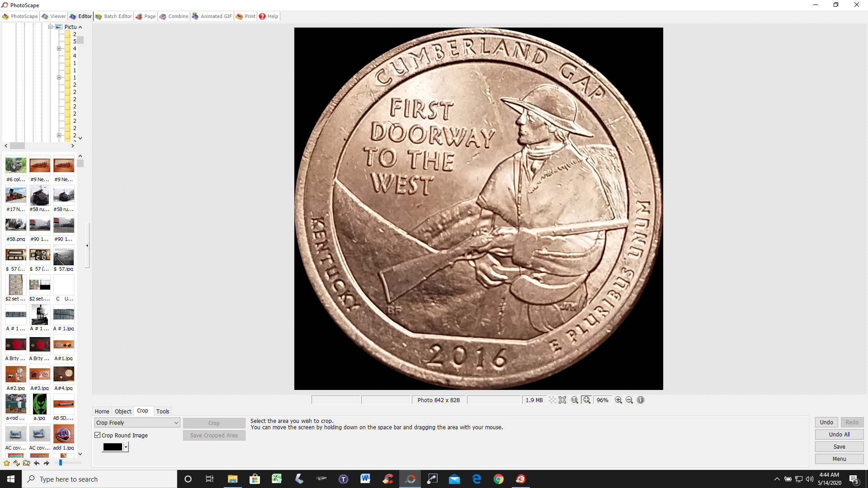Click the Undo All button

click(839, 434)
